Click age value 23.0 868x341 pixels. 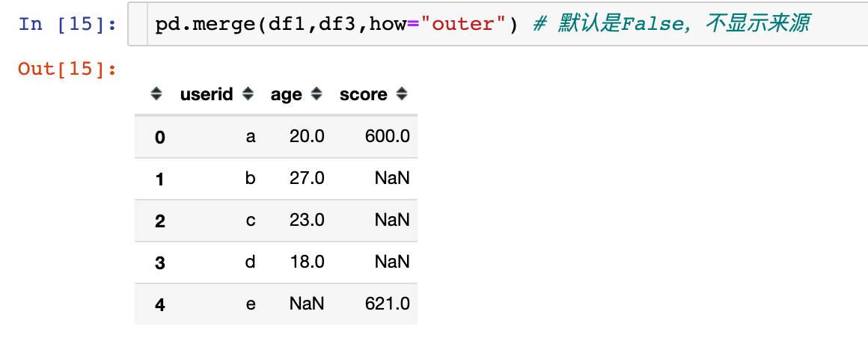pos(307,221)
